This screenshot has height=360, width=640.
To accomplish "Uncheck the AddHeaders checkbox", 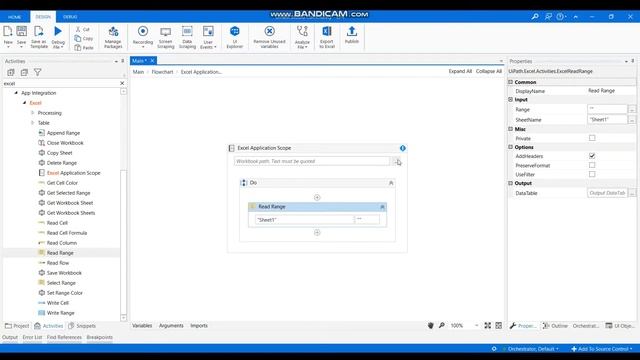I will 592,156.
